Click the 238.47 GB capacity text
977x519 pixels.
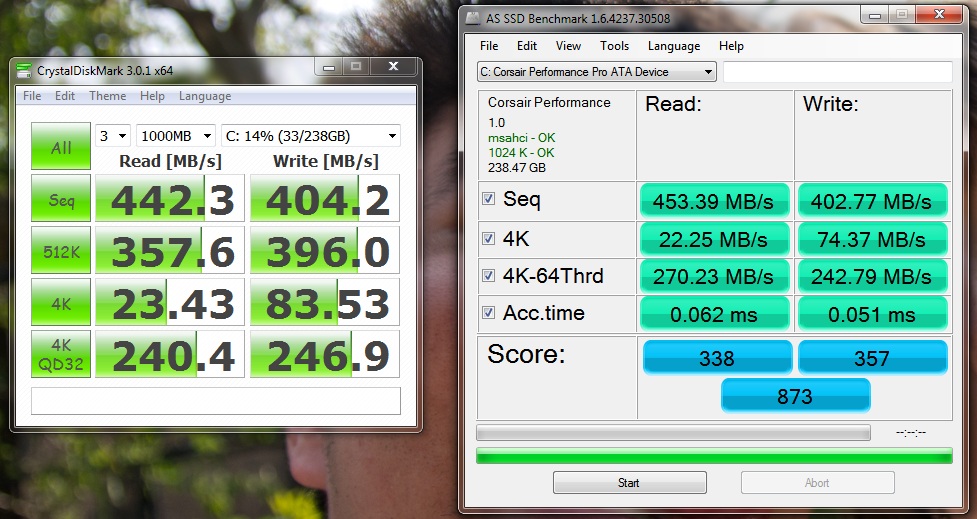pyautogui.click(x=517, y=168)
